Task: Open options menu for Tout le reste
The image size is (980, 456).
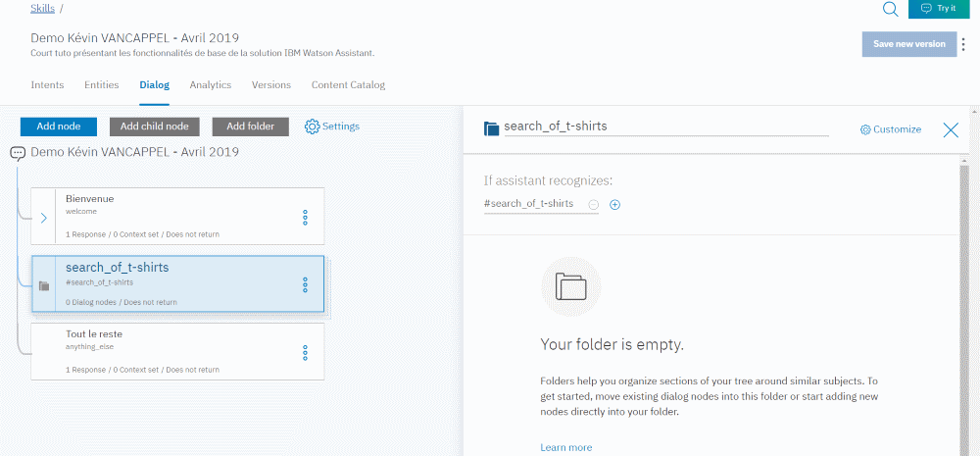Action: tap(305, 353)
